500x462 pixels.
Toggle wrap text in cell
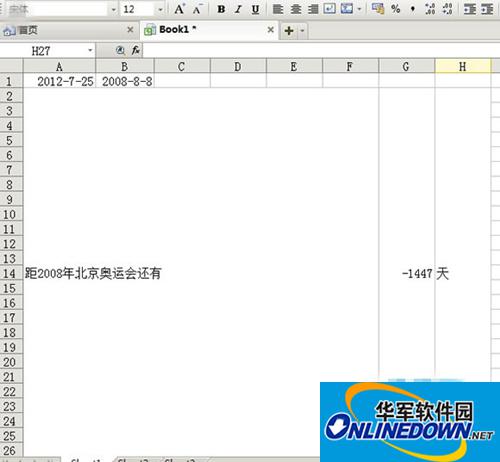(x=329, y=9)
